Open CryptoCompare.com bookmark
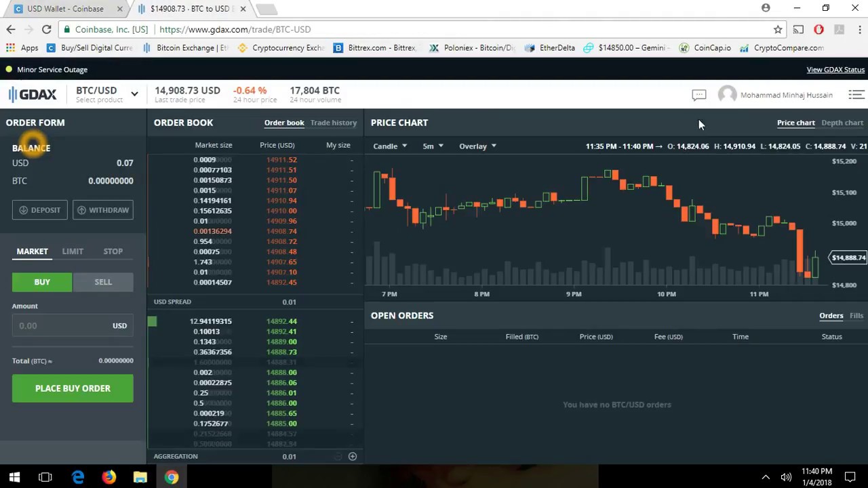Viewport: 868px width, 488px height. (x=782, y=48)
